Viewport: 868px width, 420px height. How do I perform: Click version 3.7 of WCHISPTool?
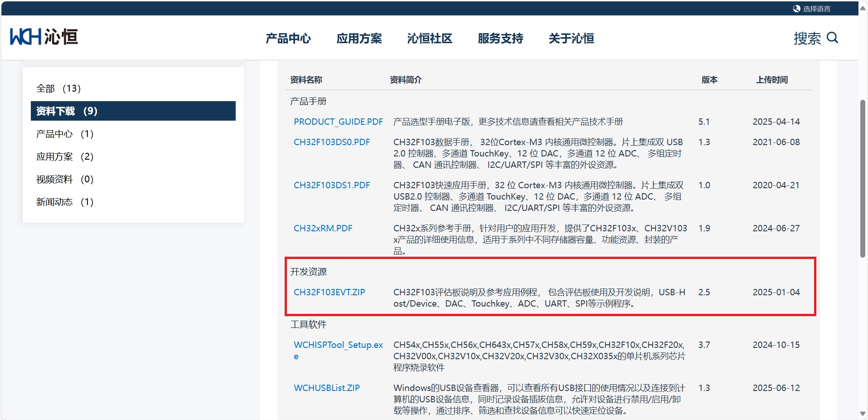click(704, 345)
